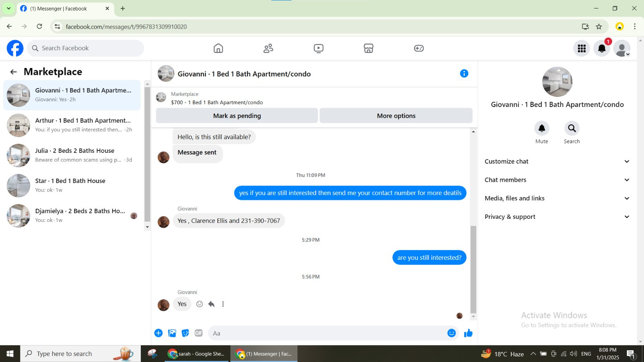Click the listing thumbnail in right panel
The image size is (644, 362).
(557, 82)
